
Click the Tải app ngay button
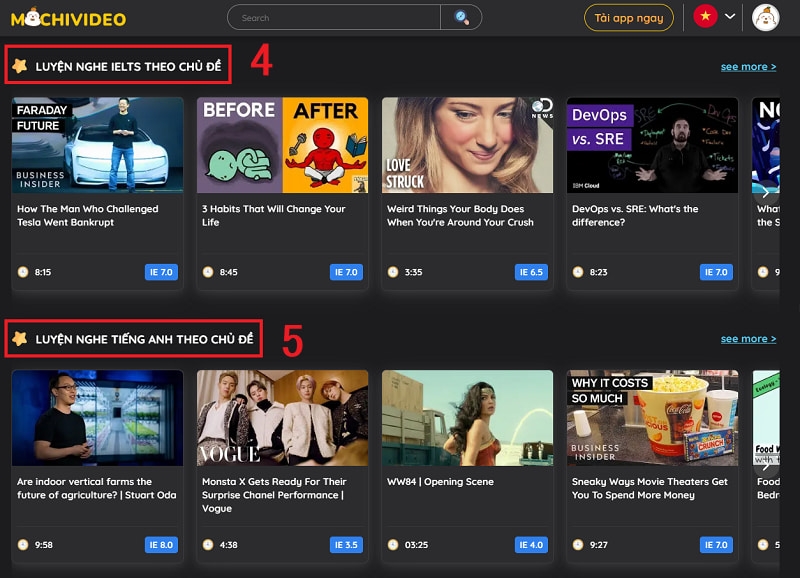628,17
